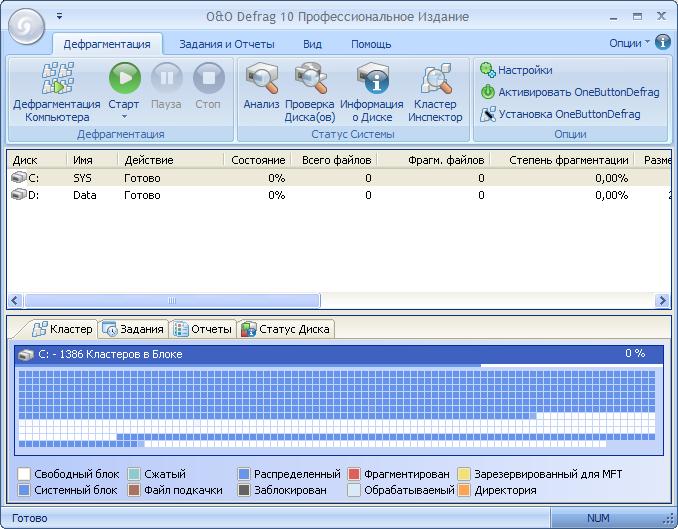The image size is (678, 529).
Task: Click the NUM status bar indicator
Action: 598,518
